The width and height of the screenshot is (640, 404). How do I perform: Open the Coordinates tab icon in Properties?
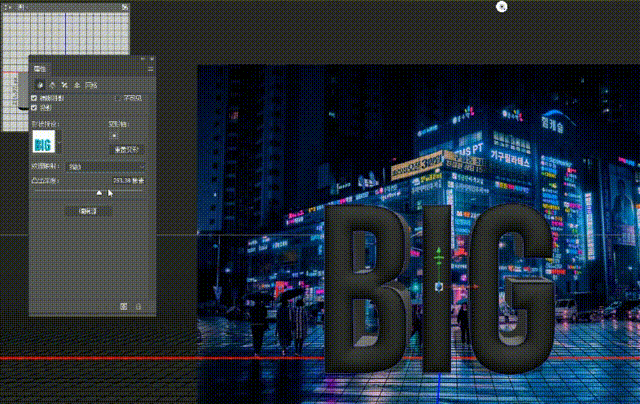coord(77,85)
